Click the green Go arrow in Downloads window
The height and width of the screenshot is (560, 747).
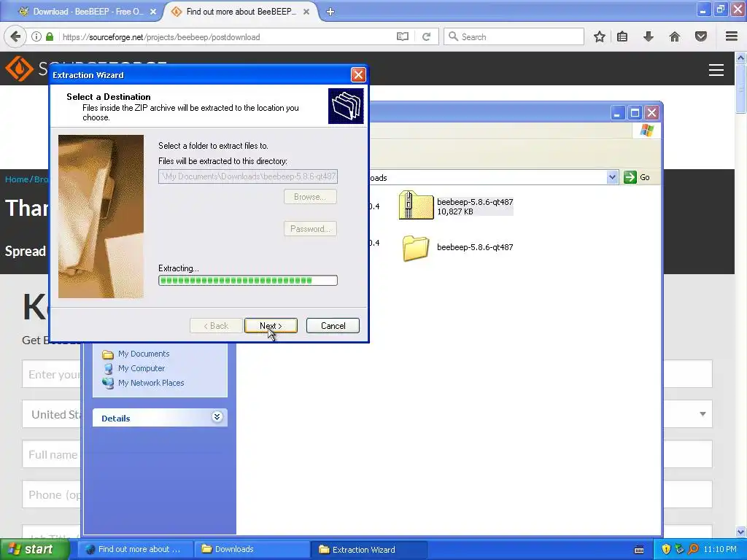point(630,177)
